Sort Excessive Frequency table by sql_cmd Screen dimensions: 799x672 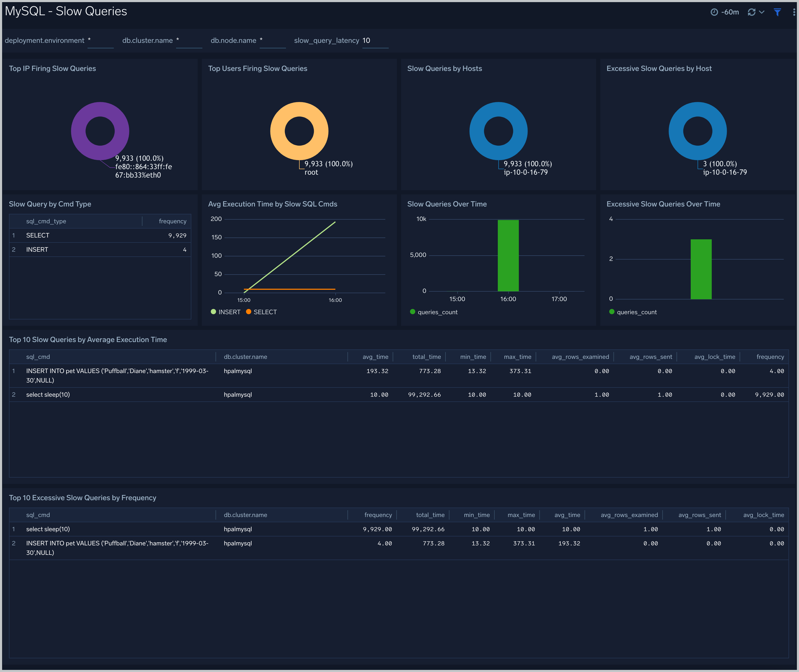(x=38, y=515)
